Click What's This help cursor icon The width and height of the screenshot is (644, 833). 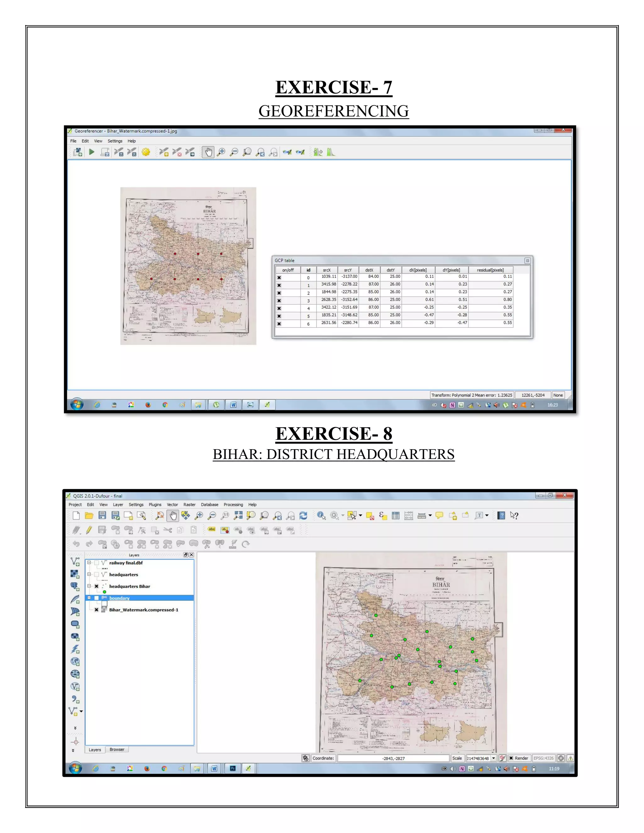[514, 516]
